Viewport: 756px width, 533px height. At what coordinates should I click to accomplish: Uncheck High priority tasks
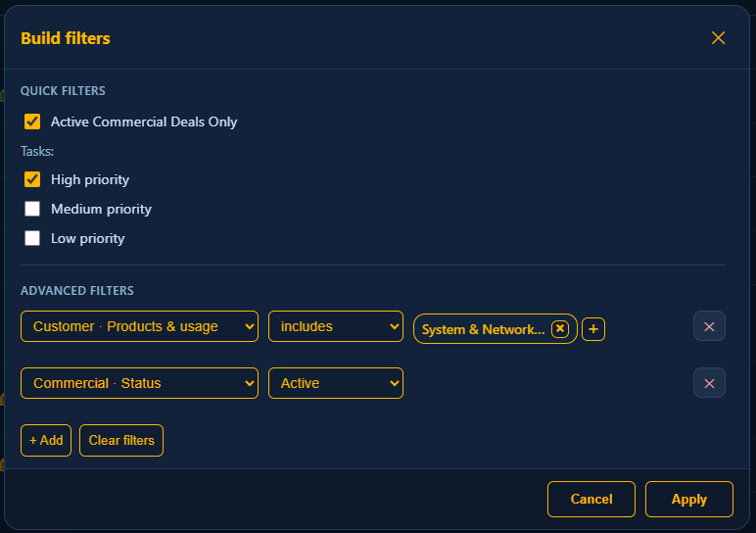pyautogui.click(x=32, y=179)
